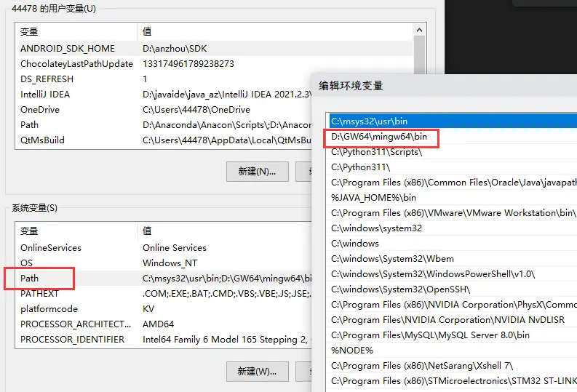The width and height of the screenshot is (577, 392).
Task: Select C:\msys32\usr\bin path entry
Action: pyautogui.click(x=370, y=121)
